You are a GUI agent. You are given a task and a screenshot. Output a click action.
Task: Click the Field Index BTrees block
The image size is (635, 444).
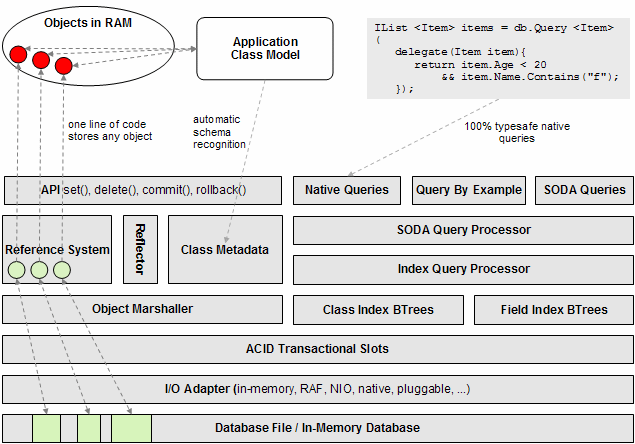pyautogui.click(x=554, y=310)
